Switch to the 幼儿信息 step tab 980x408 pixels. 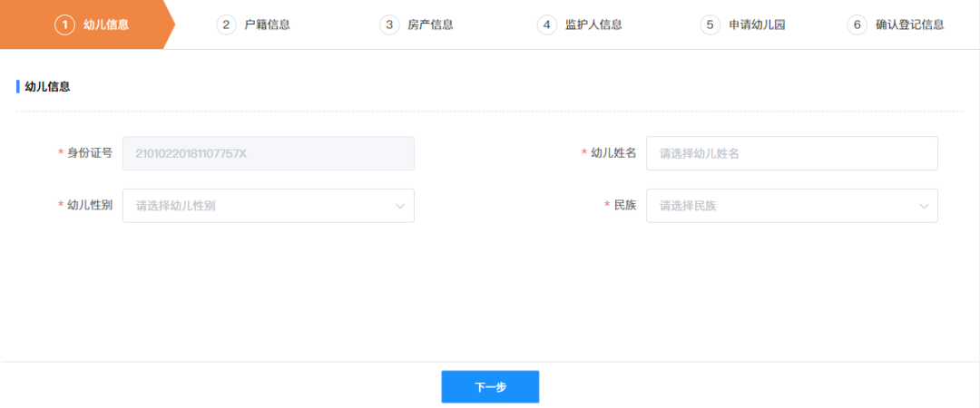[105, 24]
